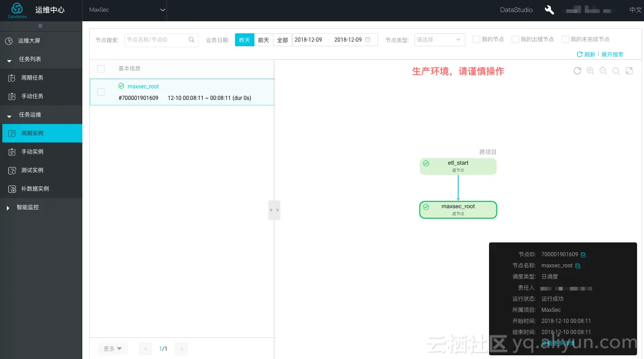
Task: Click the 周期任务 icon in sidebar
Action: click(12, 78)
